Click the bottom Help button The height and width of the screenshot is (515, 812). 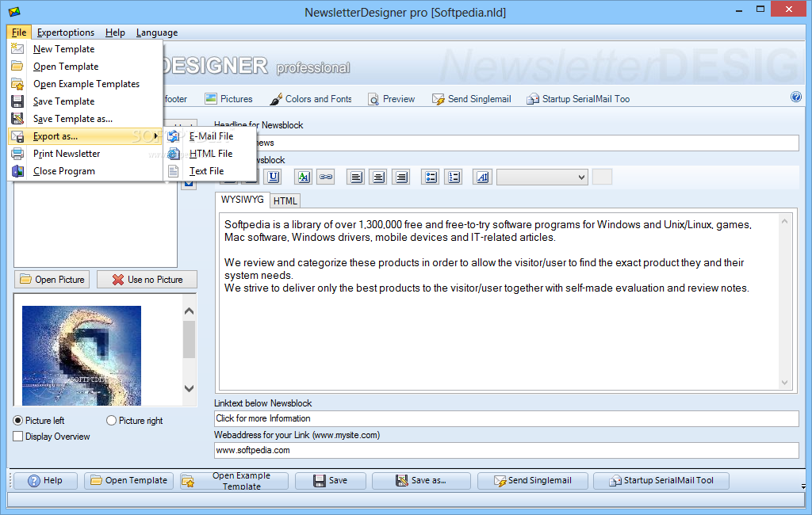click(x=45, y=480)
